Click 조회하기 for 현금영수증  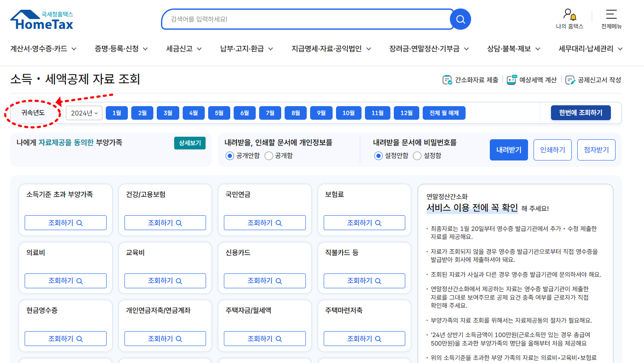point(65,339)
